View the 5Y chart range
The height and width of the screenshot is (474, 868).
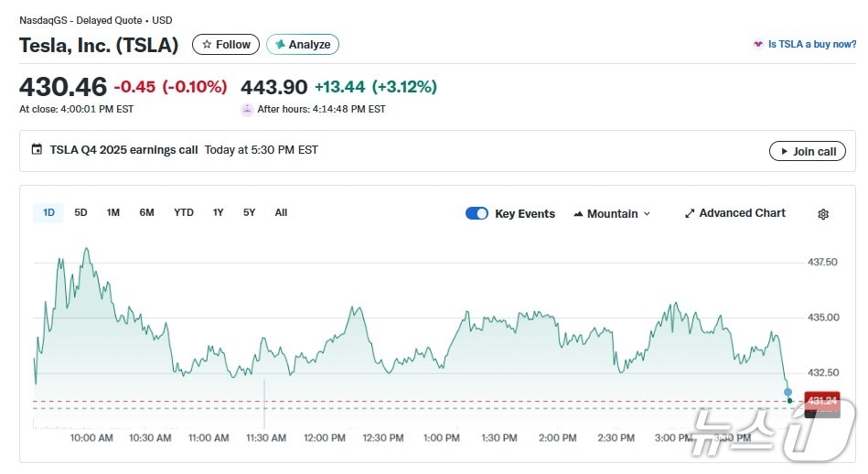click(x=249, y=212)
